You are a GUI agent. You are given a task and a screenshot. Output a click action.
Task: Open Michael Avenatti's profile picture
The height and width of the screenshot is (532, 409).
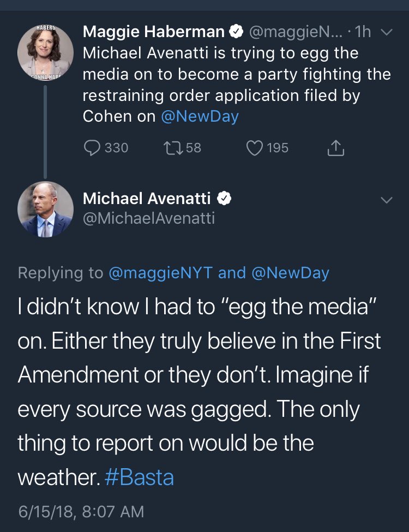45,209
